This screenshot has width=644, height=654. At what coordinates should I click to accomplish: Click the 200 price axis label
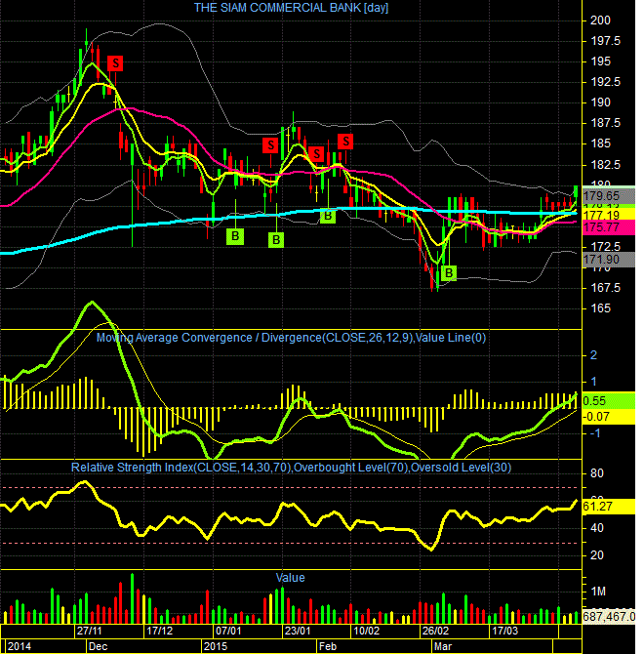coord(600,20)
